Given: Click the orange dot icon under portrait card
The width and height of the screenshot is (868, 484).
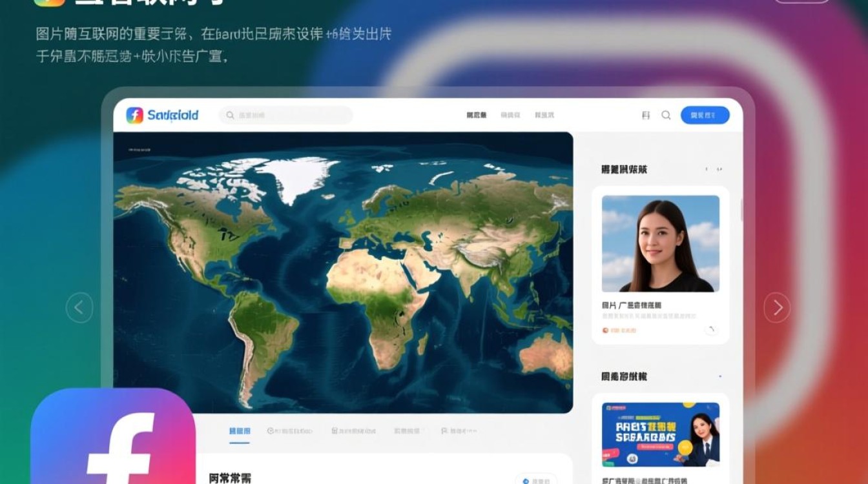Looking at the screenshot, I should coord(605,330).
